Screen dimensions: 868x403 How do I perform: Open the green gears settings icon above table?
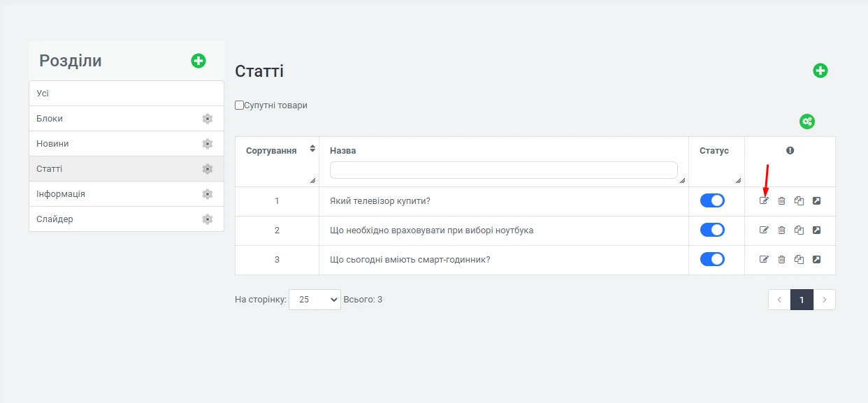click(x=807, y=122)
